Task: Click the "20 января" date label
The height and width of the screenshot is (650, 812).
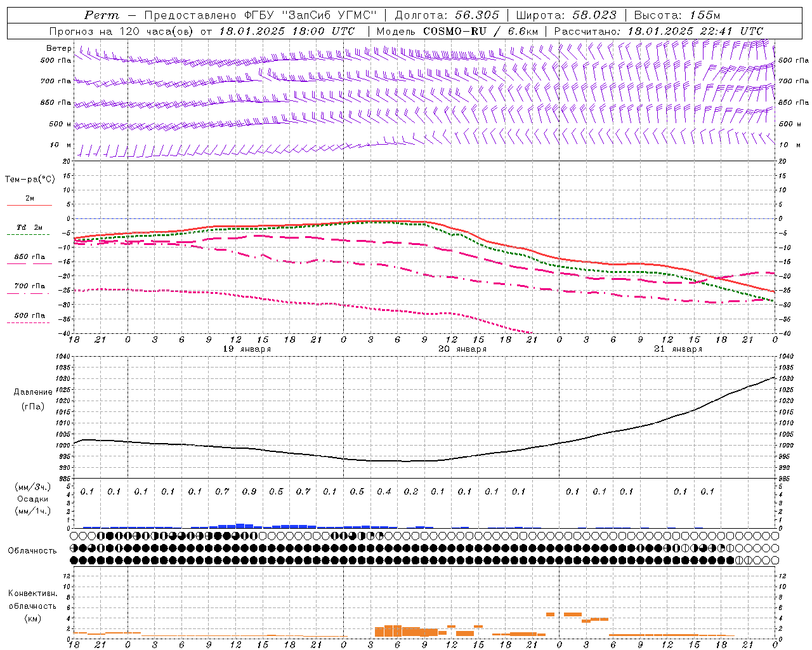Action: coord(462,349)
